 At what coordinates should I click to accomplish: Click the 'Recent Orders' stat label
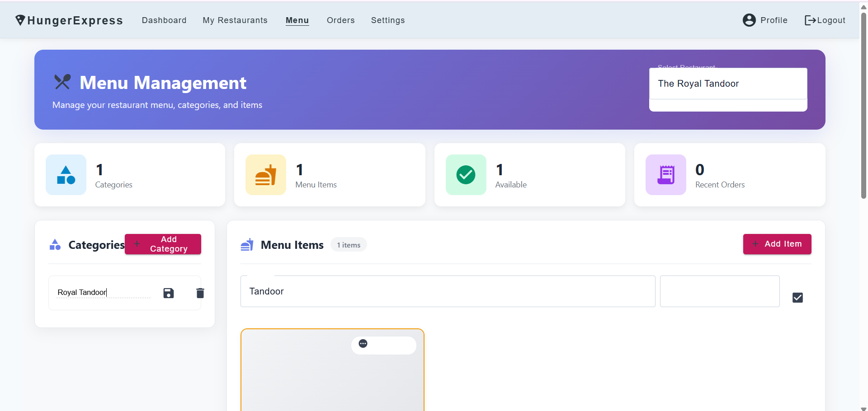click(x=720, y=185)
